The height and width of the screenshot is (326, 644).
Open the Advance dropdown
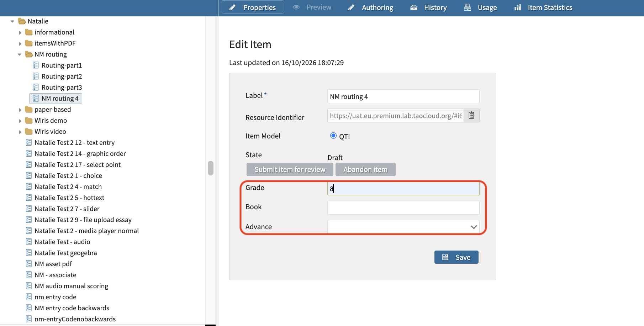403,227
